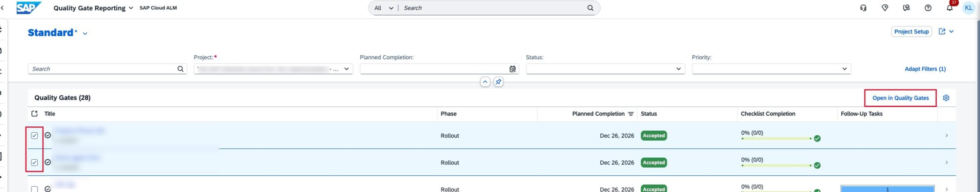Pin the header with the pin icon
The width and height of the screenshot is (980, 192).
tap(498, 82)
